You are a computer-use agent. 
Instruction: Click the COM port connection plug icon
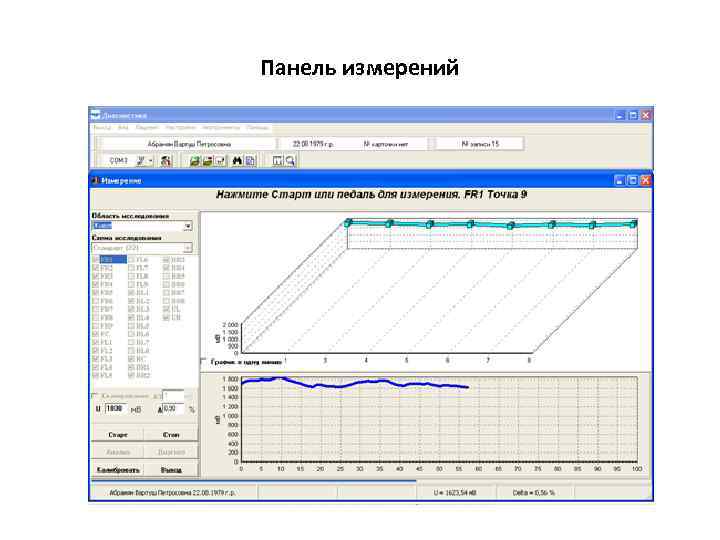[x=141, y=161]
